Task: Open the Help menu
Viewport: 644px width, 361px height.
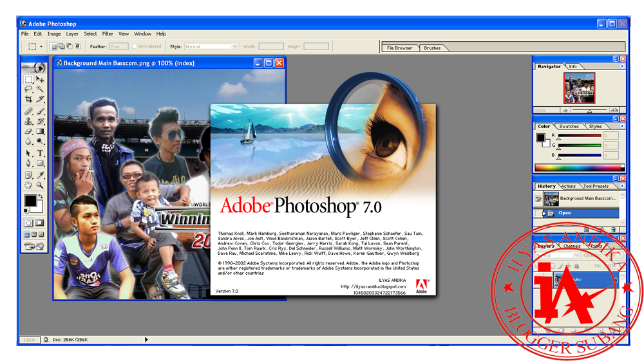Action: [161, 33]
